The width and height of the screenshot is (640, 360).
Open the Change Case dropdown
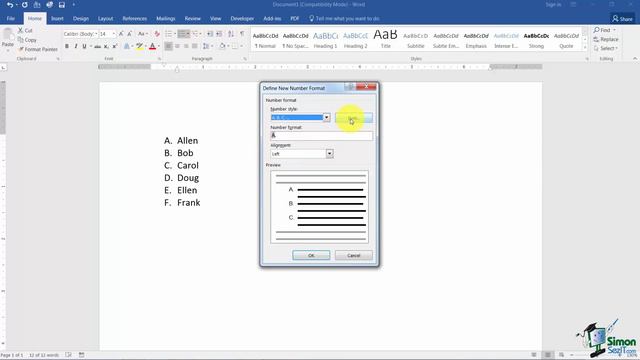click(142, 34)
